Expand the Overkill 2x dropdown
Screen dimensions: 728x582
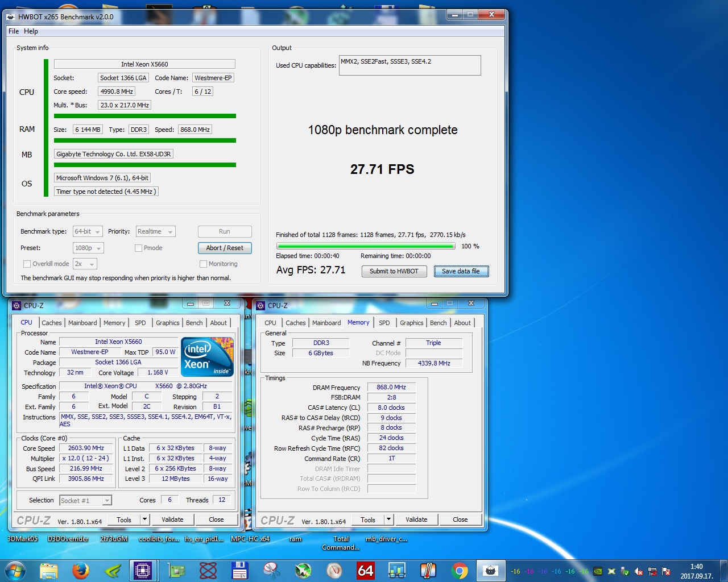coord(85,264)
